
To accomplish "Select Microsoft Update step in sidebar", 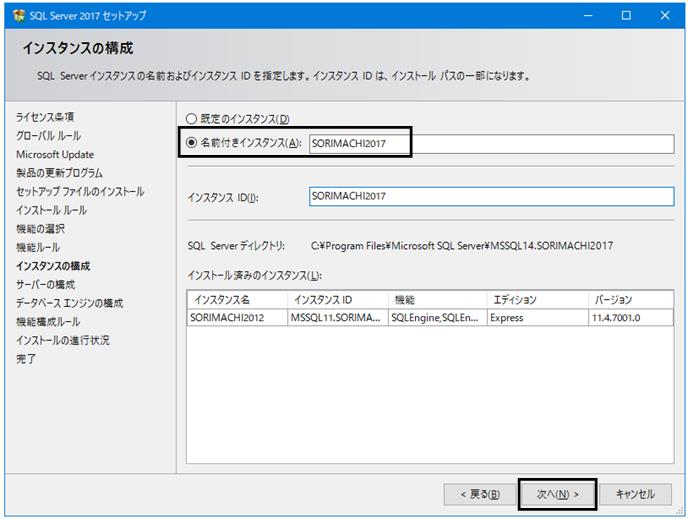I will [x=55, y=154].
